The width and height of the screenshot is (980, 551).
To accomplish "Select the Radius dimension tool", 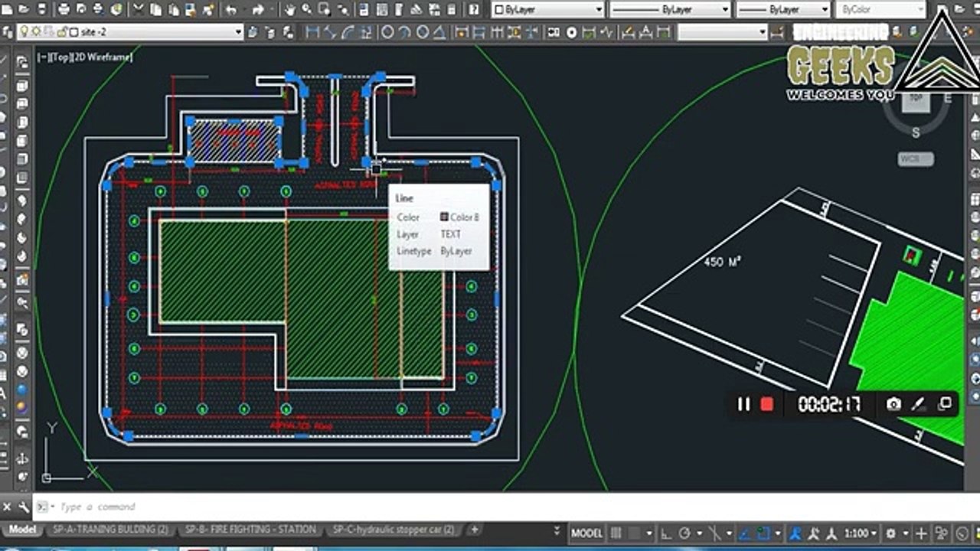I will point(387,32).
